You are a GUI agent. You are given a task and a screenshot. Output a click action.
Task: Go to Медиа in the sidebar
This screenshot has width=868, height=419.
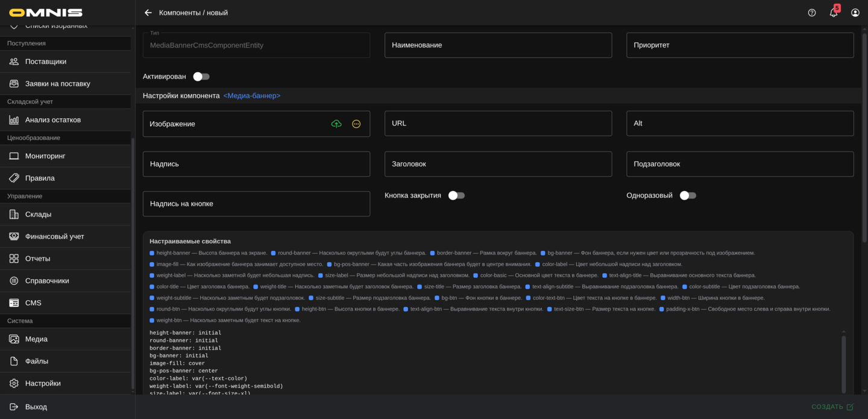[36, 339]
